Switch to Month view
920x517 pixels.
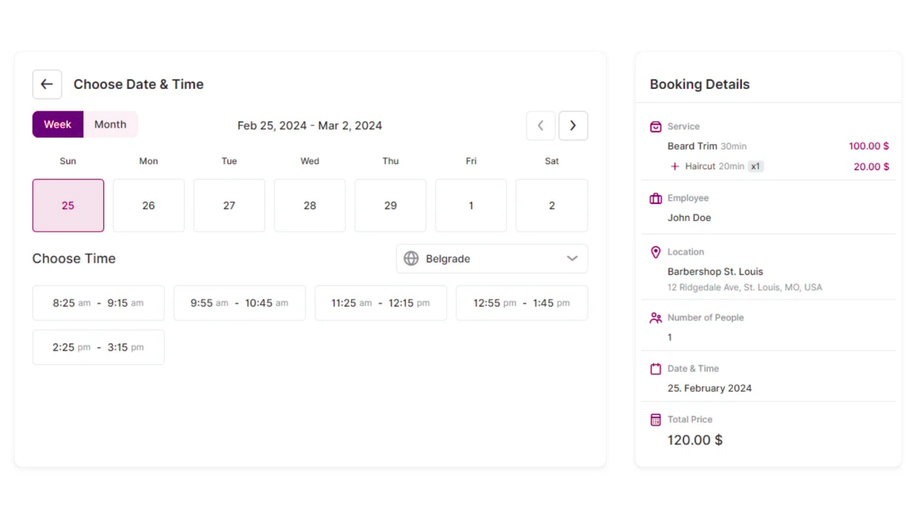coord(110,125)
